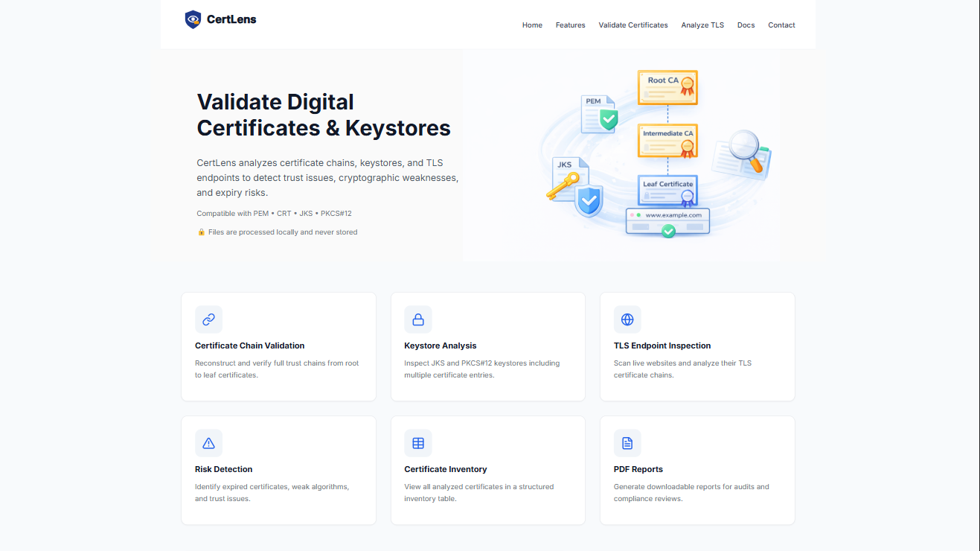Click 'Compatible with PEM • CRT • JKS • PKCS#12' text
980x551 pixels.
(x=274, y=214)
